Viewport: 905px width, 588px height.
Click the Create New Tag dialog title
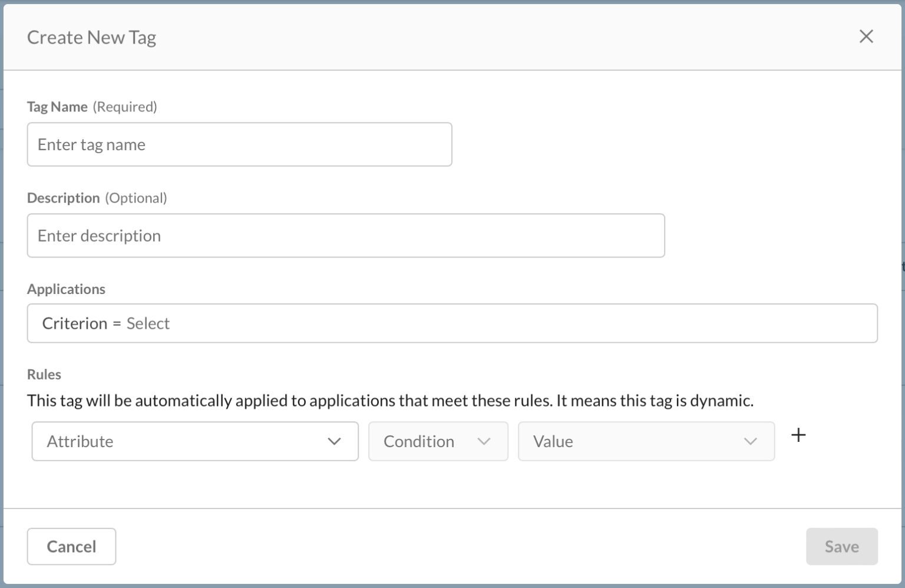91,37
